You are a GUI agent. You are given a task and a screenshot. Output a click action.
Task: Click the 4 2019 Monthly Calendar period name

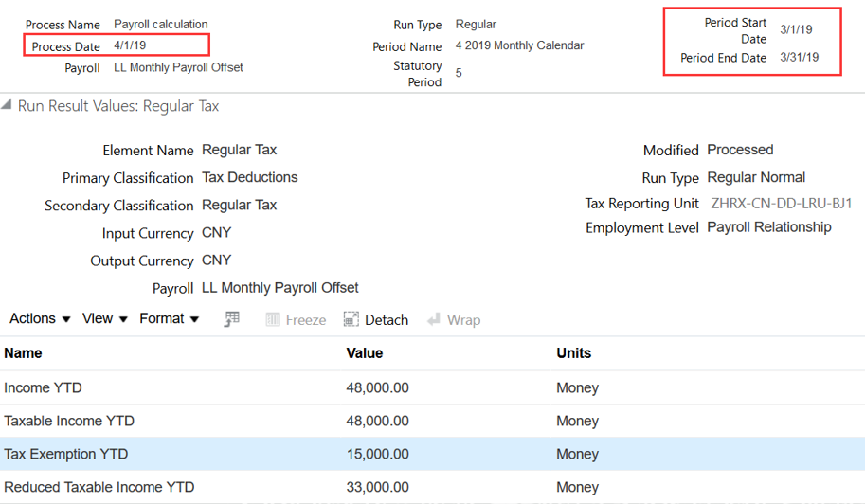pyautogui.click(x=519, y=45)
